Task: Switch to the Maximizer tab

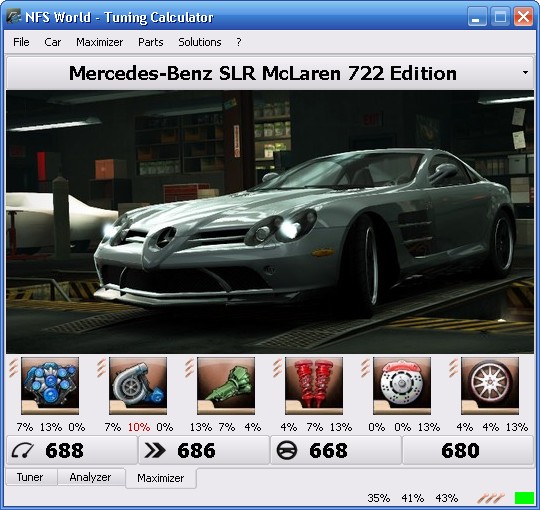Action: (x=161, y=478)
